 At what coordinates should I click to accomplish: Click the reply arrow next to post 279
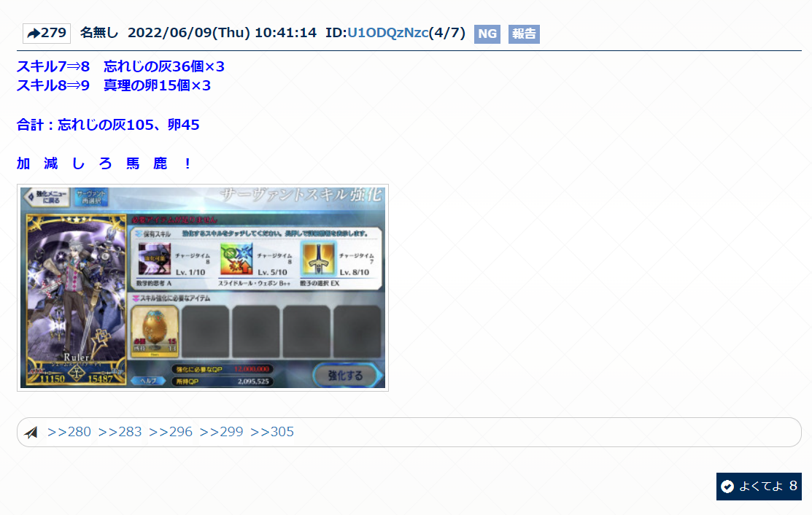34,34
